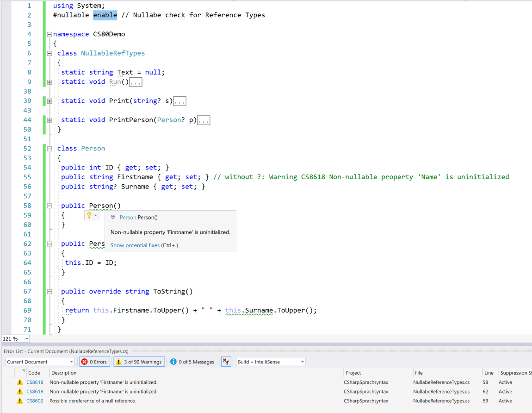Sort Error List by Description column
Image resolution: width=532 pixels, height=413 pixels.
[x=64, y=373]
